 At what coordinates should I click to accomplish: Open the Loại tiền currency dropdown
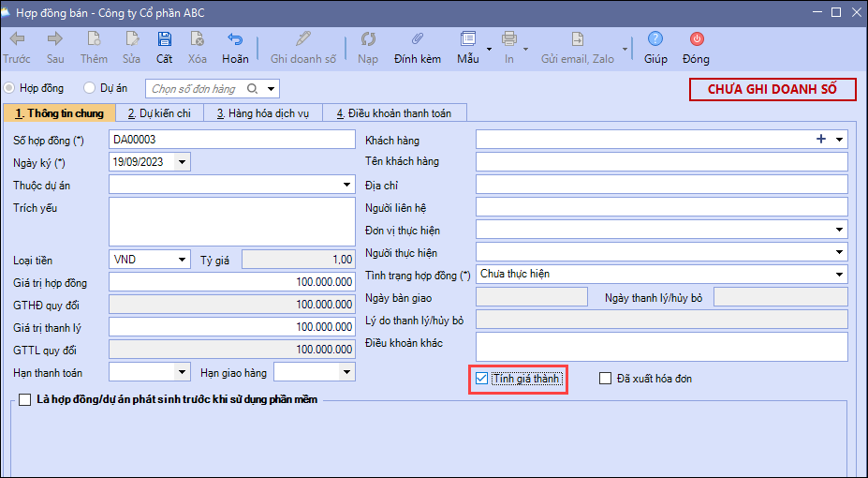(x=182, y=259)
